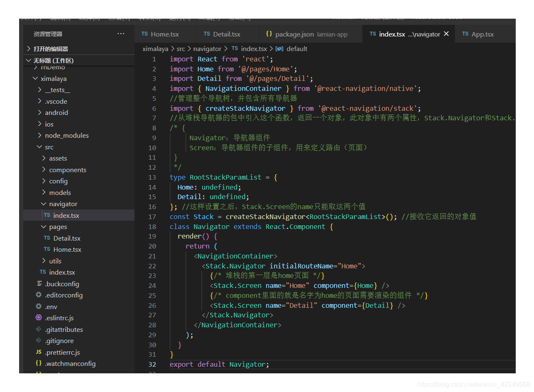Click the TS icon beside Home.tsx in explorer
This screenshot has height=392, width=534.
(47, 249)
